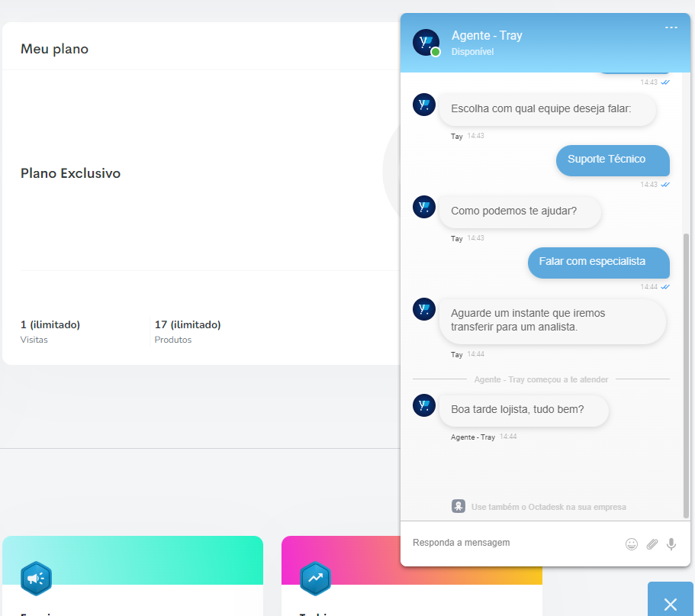Click the '17 (ilimitado)' products value

pos(188,324)
